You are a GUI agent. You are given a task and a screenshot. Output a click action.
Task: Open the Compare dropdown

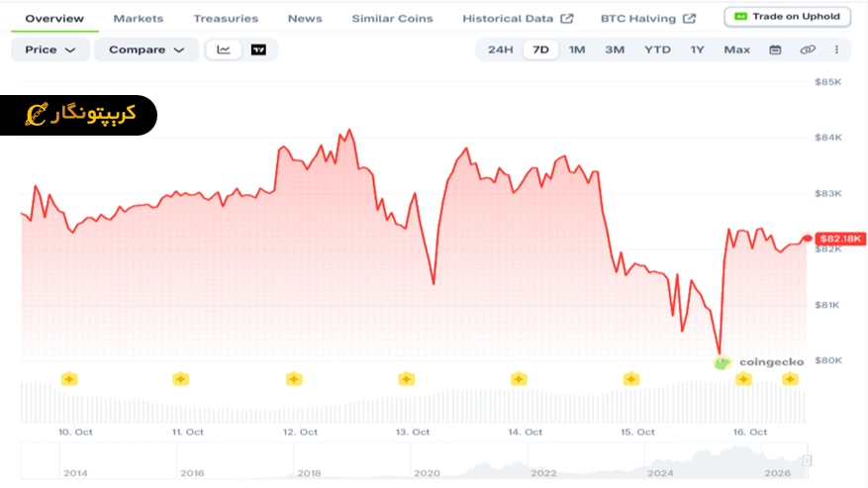pyautogui.click(x=146, y=49)
